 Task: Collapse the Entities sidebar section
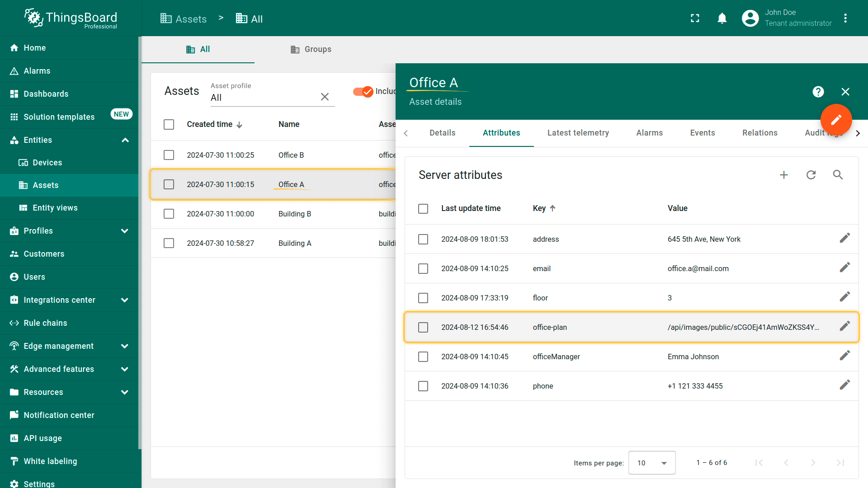(x=125, y=140)
